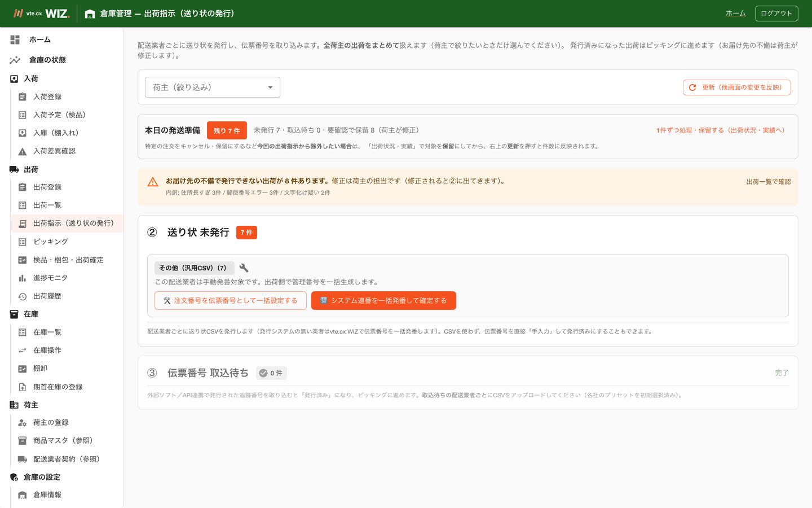Screen dimensions: 812x508
Task: Click the ホーム link in header
Action: [x=735, y=14]
